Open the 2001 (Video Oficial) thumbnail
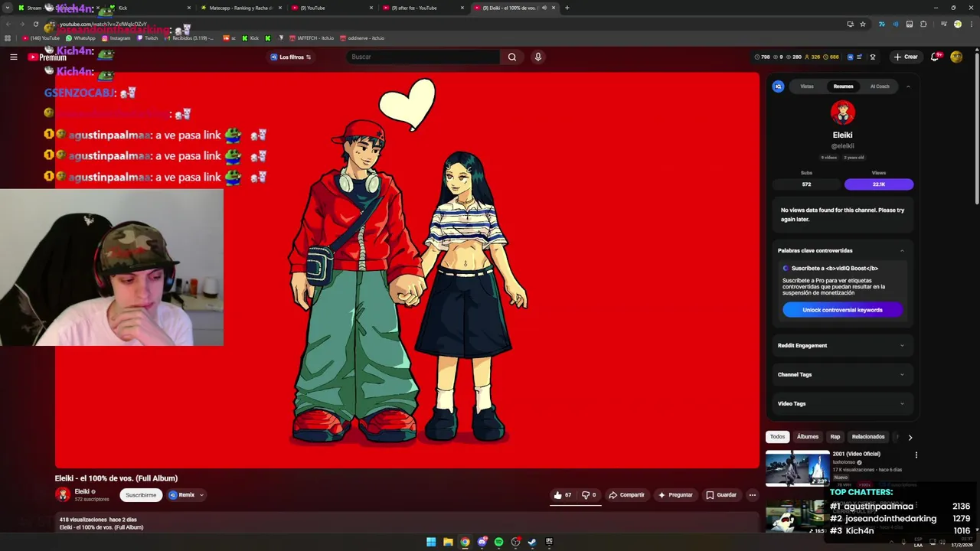Screen dimensions: 980x551 (797, 468)
